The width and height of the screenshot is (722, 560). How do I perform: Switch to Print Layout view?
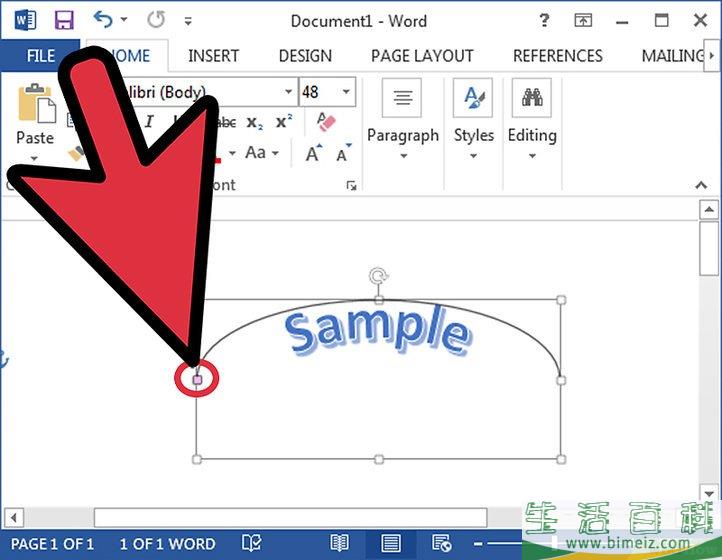point(391,543)
